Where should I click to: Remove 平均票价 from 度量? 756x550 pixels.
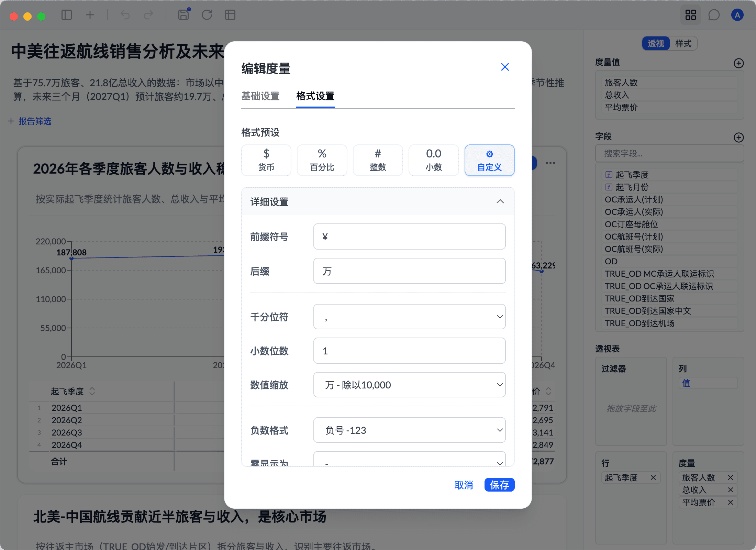click(x=731, y=502)
